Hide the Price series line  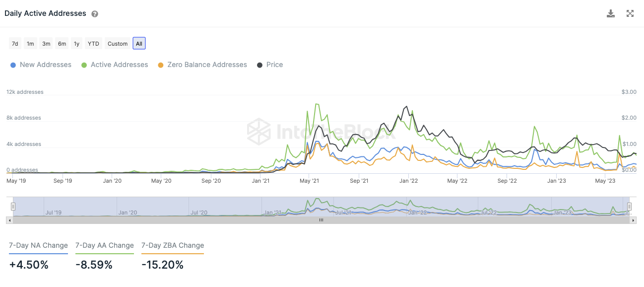pyautogui.click(x=270, y=65)
